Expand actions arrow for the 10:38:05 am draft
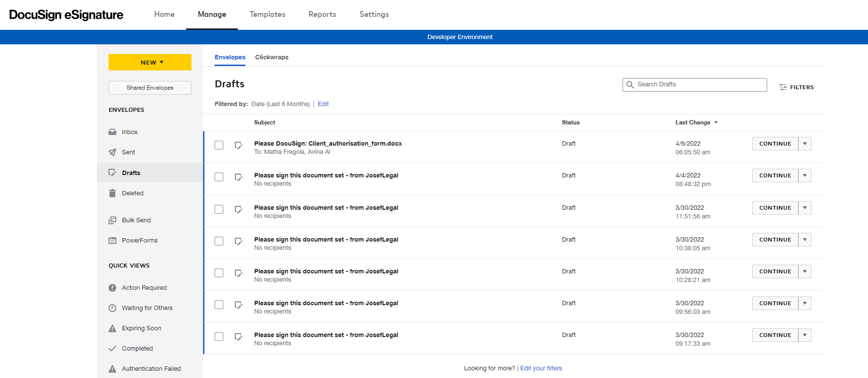 click(805, 240)
